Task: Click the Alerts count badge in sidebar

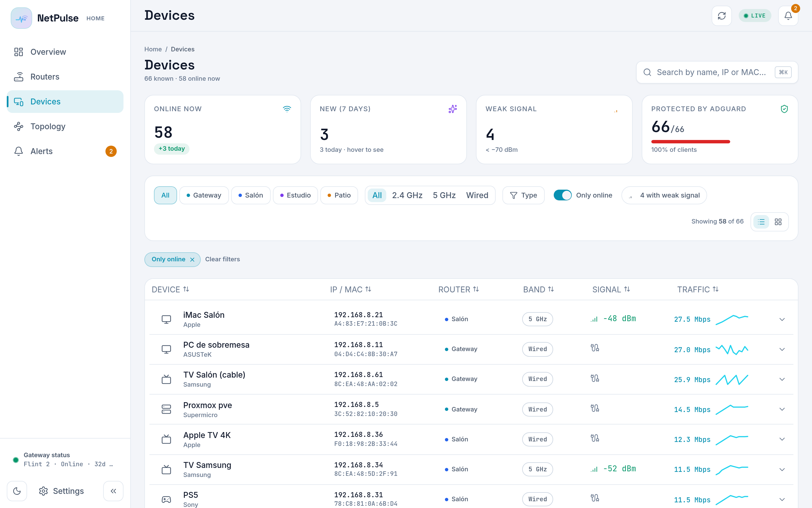Action: click(x=111, y=151)
